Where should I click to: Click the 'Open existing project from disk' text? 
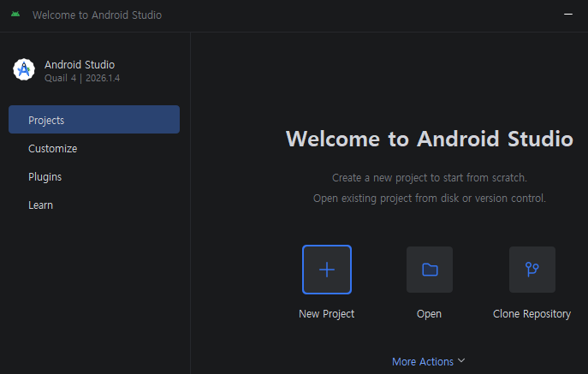[x=430, y=198]
